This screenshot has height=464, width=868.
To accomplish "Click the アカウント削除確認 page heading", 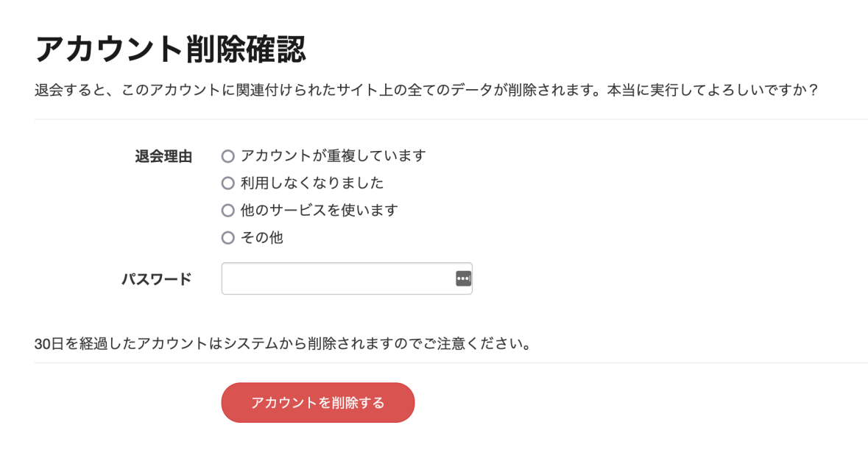I will tap(170, 49).
